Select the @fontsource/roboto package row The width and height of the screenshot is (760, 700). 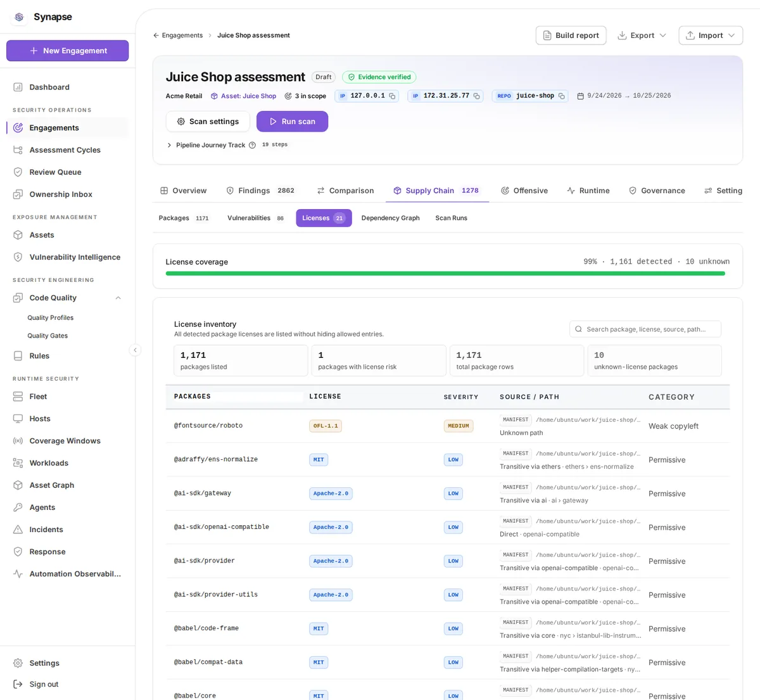(x=447, y=426)
